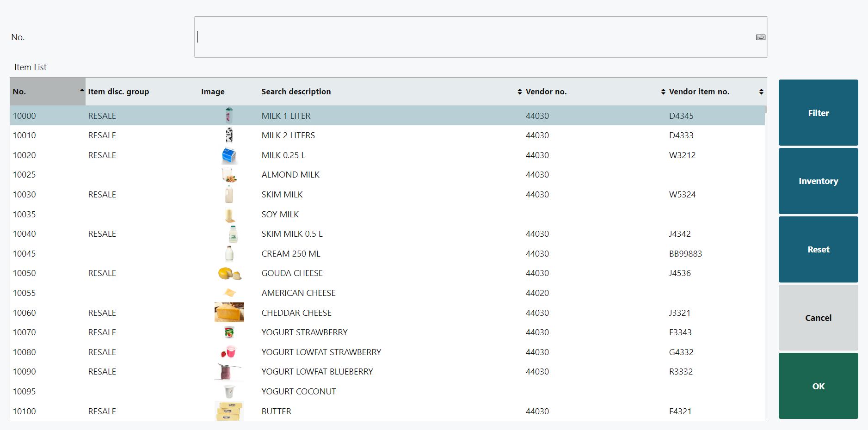868x430 pixels.
Task: Click the Inventory button
Action: 818,181
